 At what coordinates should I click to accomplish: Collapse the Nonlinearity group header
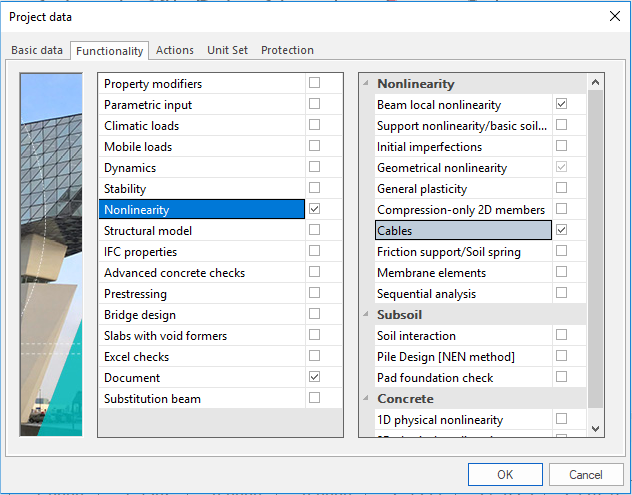366,84
